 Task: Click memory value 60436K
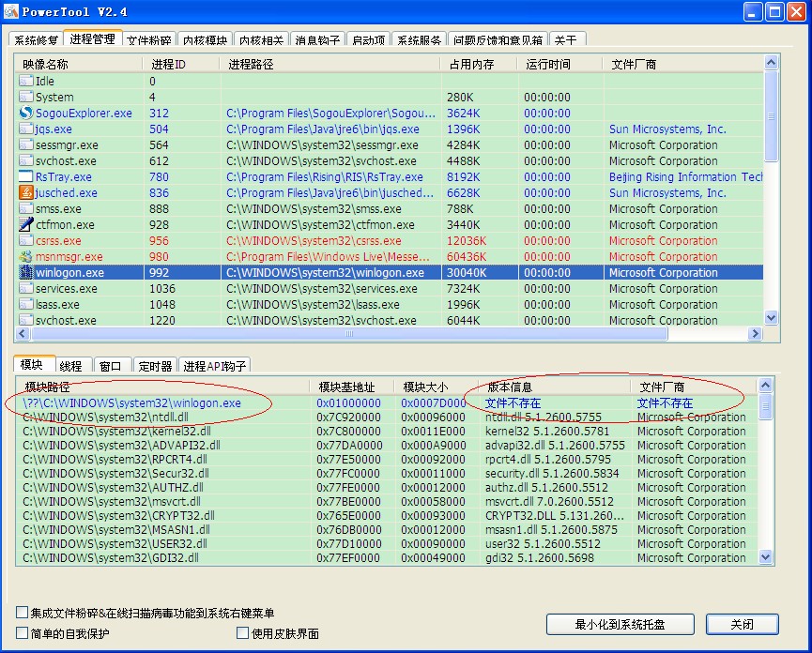[467, 257]
